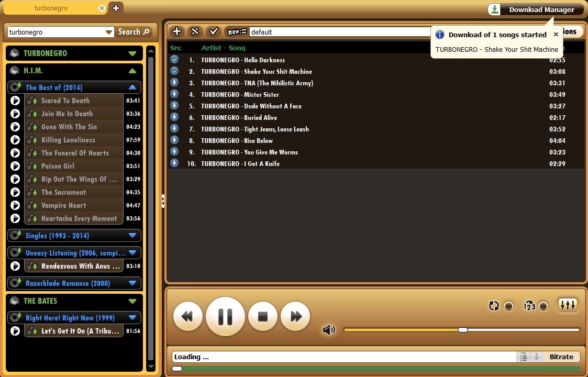Image resolution: width=588 pixels, height=377 pixels.
Task: Click the previous track button
Action: (188, 317)
